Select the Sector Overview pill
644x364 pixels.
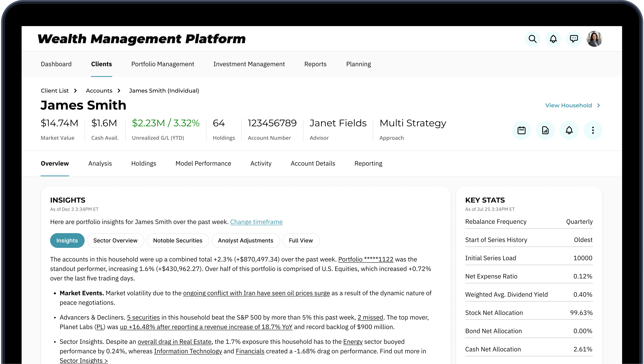click(x=115, y=240)
